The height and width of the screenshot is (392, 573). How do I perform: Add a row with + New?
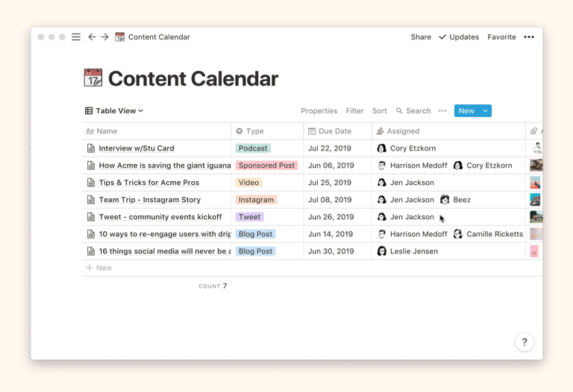[98, 268]
